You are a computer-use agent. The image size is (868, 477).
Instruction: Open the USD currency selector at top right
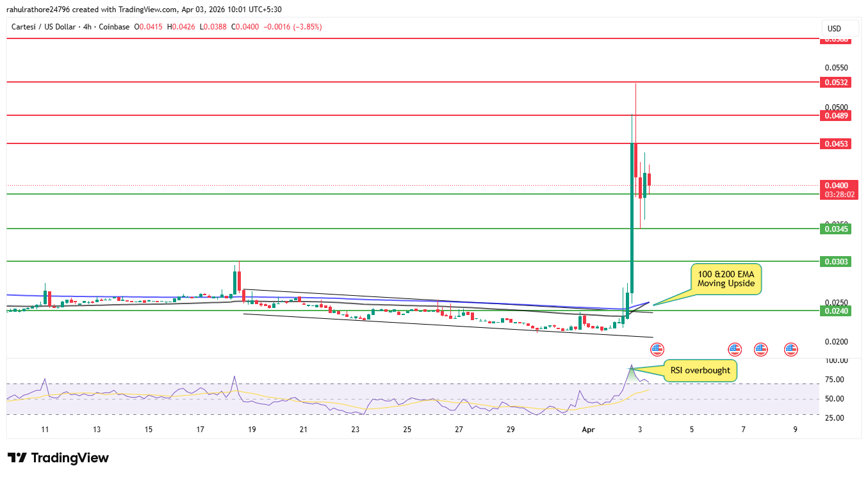839,28
